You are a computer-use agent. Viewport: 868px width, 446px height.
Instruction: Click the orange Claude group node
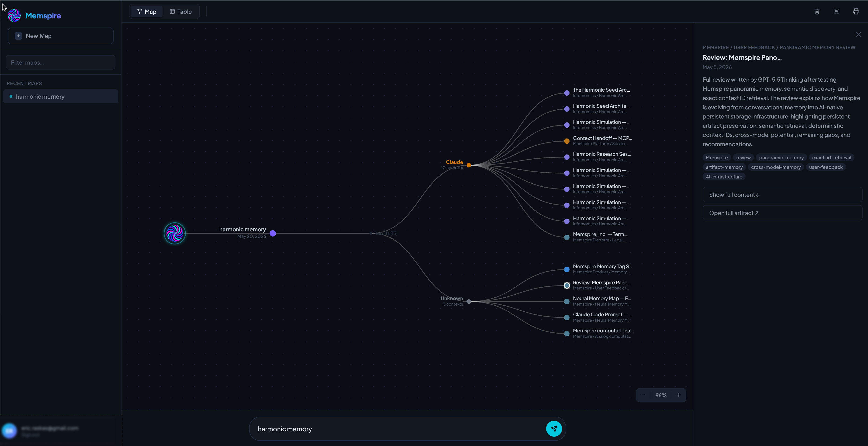pos(469,165)
